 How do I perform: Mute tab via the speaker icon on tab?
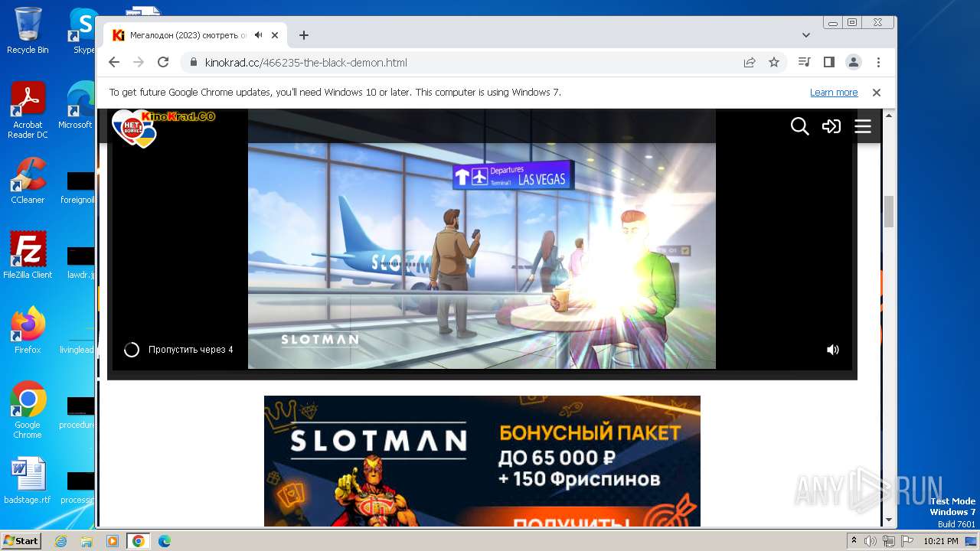(x=259, y=35)
